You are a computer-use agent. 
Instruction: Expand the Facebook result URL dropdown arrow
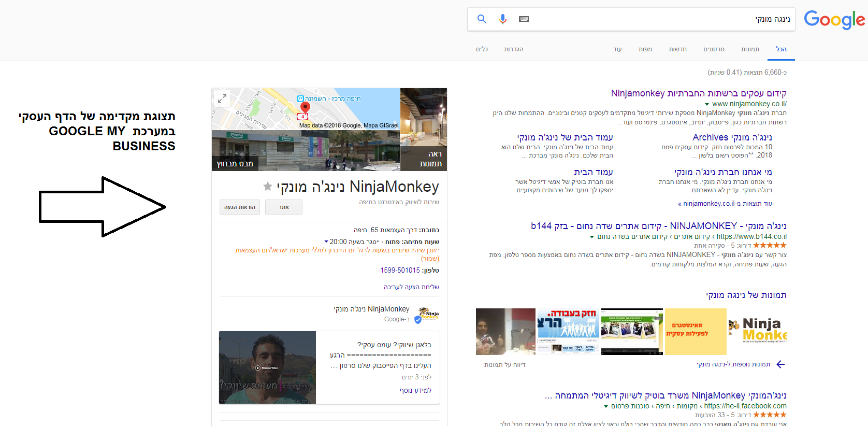606,406
